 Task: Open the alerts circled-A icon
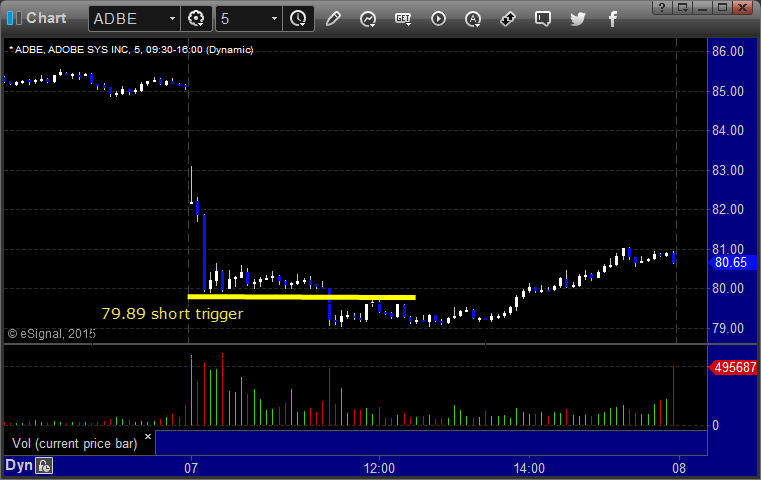(473, 19)
